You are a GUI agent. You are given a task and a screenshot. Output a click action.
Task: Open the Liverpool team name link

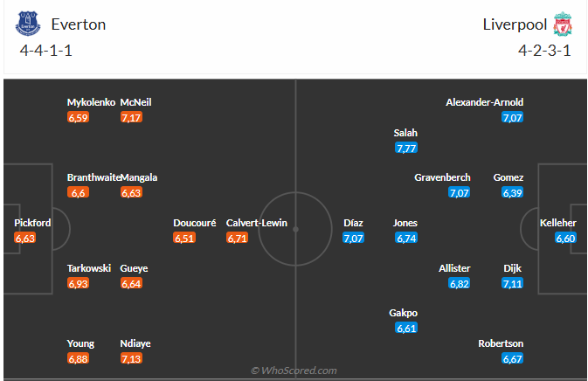(514, 24)
